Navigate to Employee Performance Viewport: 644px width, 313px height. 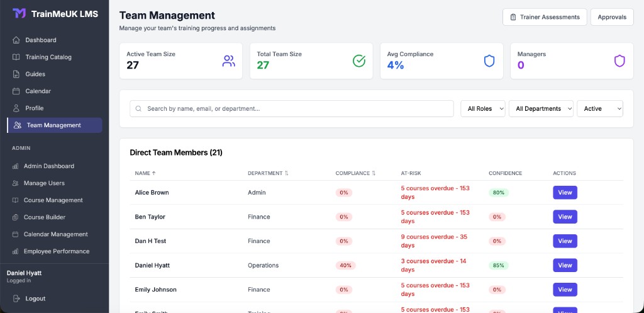point(54,251)
